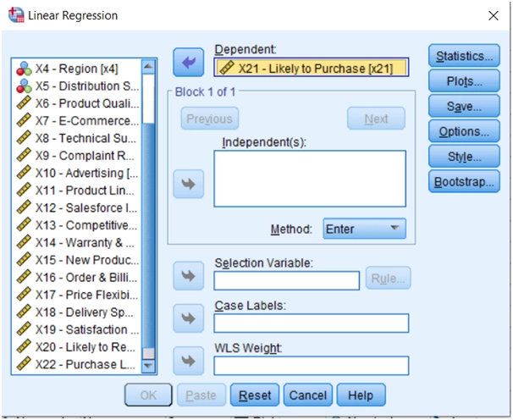This screenshot has width=513, height=420.
Task: Click the arrow button beside Selection Variable
Action: pyautogui.click(x=188, y=276)
